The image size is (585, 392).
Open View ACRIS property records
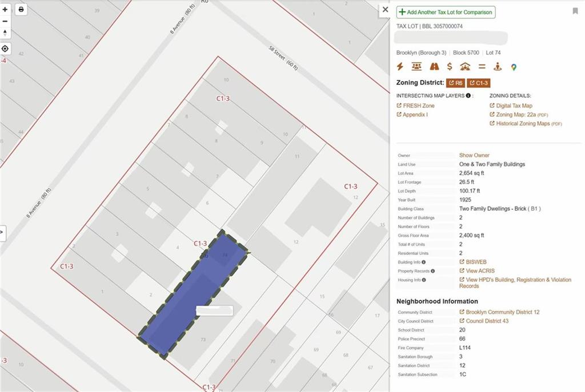(x=477, y=271)
